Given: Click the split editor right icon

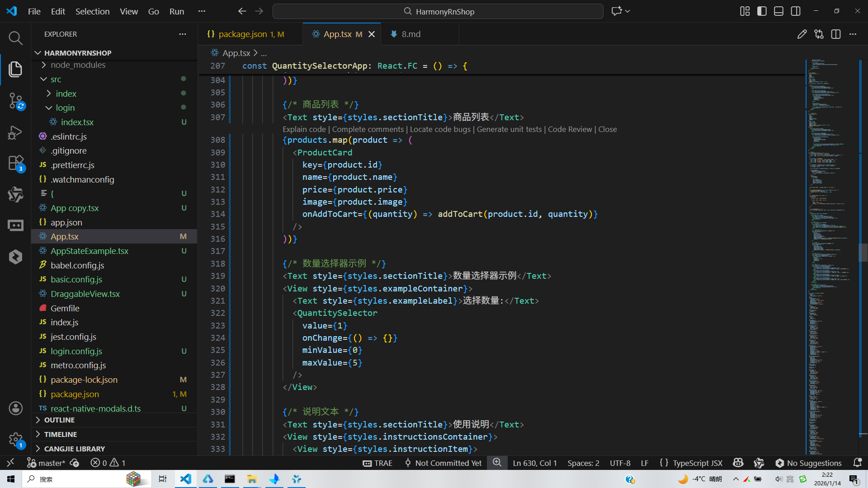Looking at the screenshot, I should point(835,34).
